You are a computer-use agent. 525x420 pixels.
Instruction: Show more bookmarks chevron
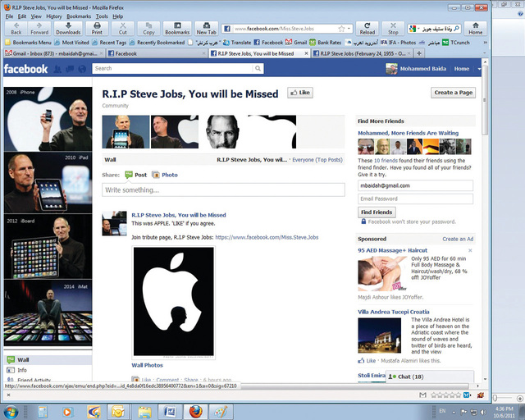[485, 43]
